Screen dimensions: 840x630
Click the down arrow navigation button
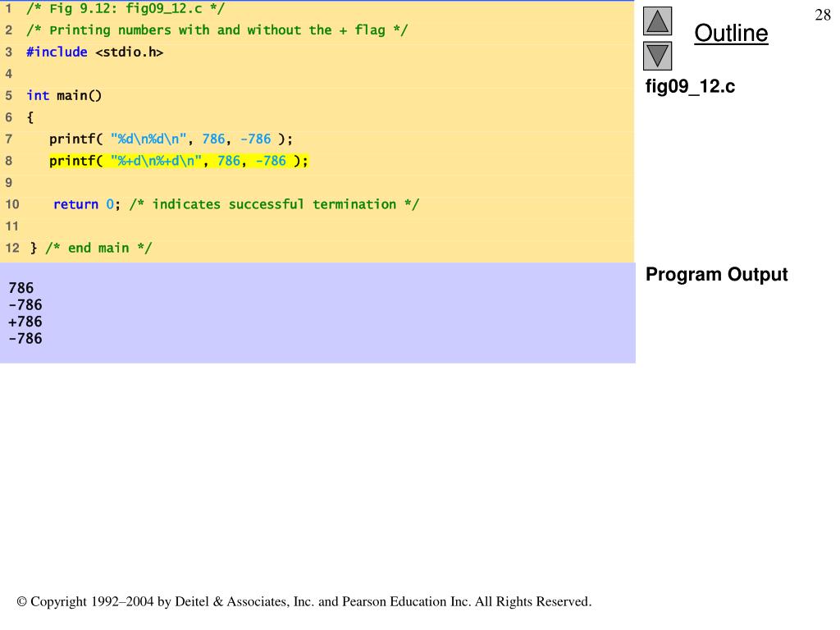657,56
